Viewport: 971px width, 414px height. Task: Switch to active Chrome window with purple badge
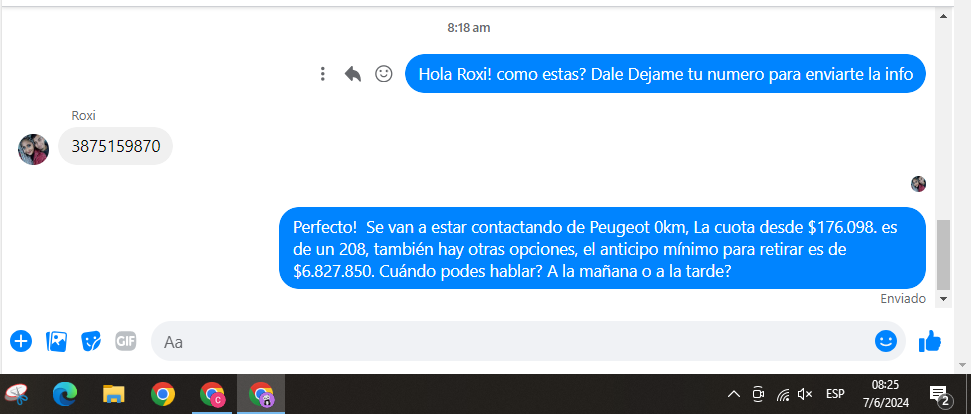click(261, 394)
